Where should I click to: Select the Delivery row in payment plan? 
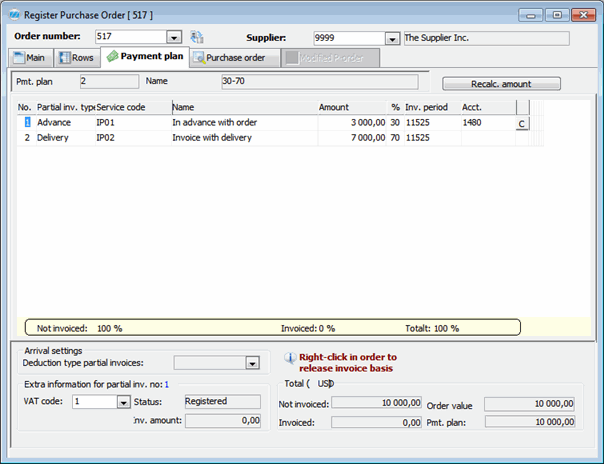click(x=53, y=137)
